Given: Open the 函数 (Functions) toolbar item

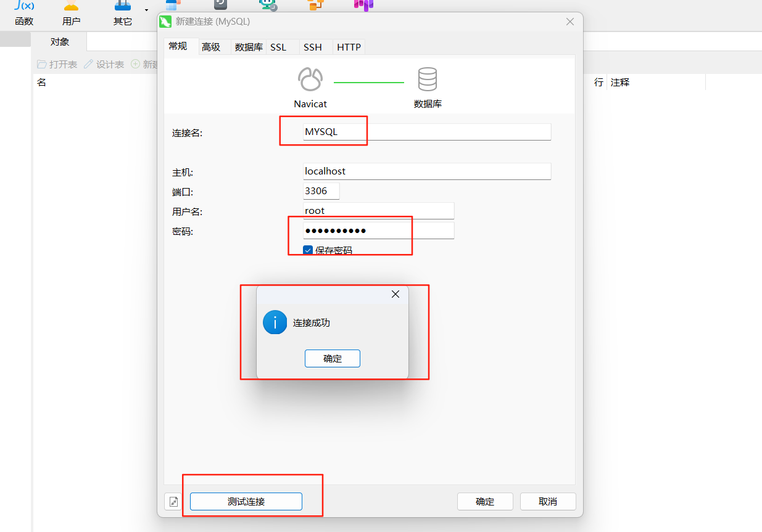Looking at the screenshot, I should (24, 14).
